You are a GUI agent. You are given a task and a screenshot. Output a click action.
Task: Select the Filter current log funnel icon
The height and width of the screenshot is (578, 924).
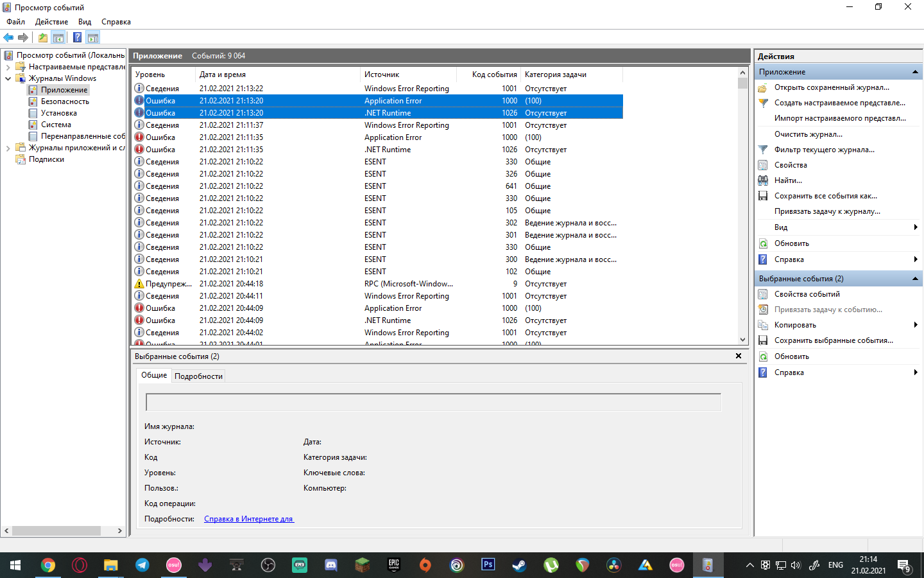point(763,149)
